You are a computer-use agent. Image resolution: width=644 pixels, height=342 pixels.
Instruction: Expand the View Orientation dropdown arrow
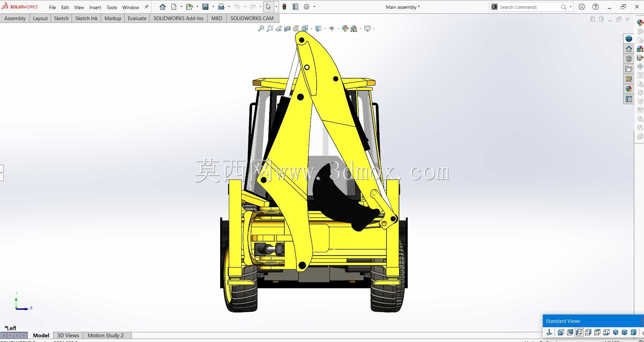coord(311,29)
